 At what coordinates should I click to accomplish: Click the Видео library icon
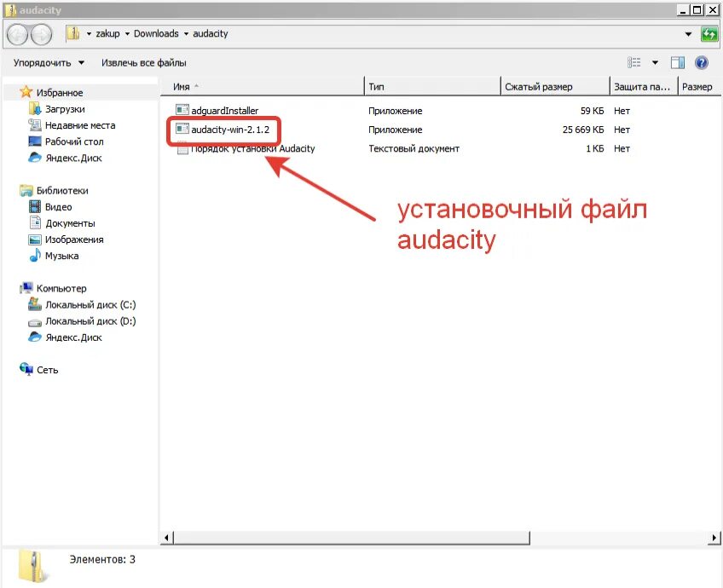coord(35,206)
